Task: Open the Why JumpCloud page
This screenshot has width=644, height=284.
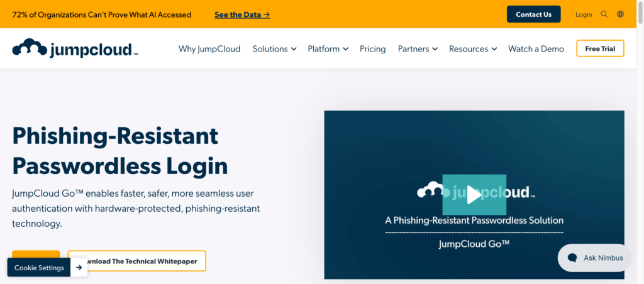Action: (x=209, y=49)
